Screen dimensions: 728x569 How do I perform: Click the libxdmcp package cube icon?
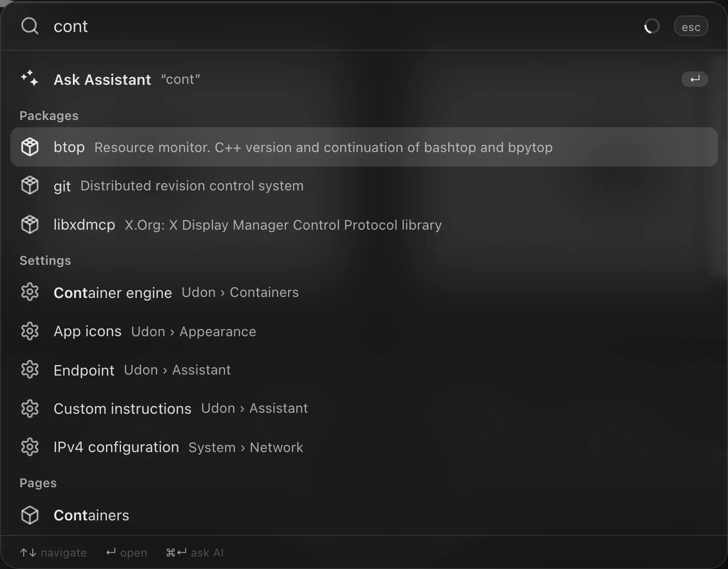click(x=29, y=224)
